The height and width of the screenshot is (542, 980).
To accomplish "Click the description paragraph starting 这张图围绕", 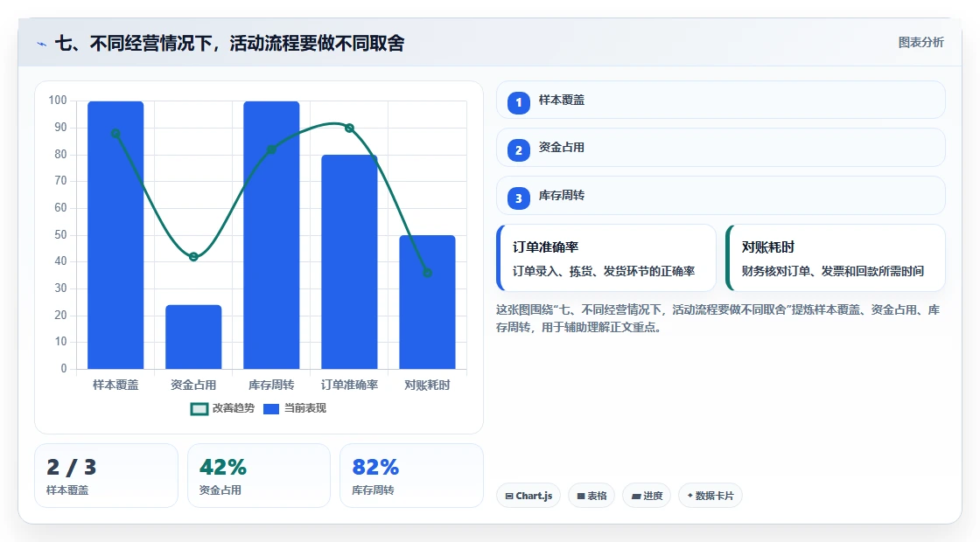I will coord(718,318).
